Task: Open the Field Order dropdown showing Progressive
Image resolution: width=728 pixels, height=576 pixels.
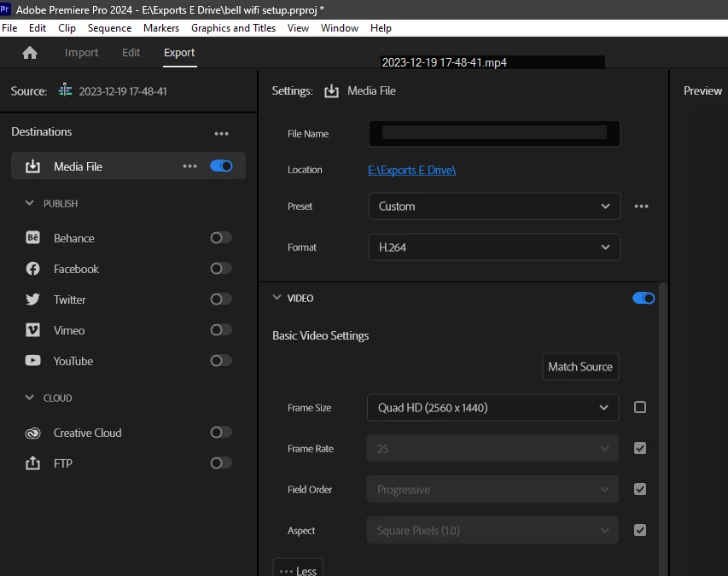Action: 492,489
